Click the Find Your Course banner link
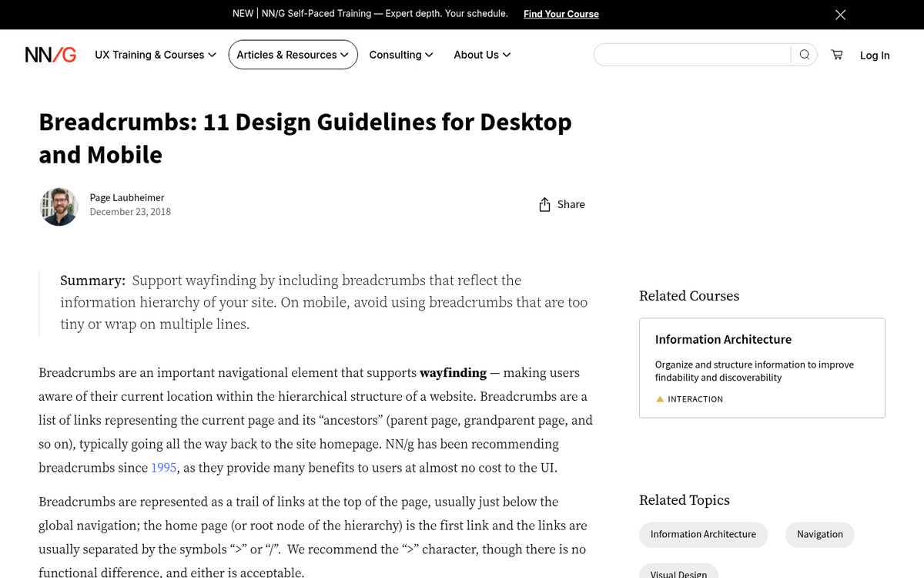Image resolution: width=924 pixels, height=578 pixels. (561, 13)
